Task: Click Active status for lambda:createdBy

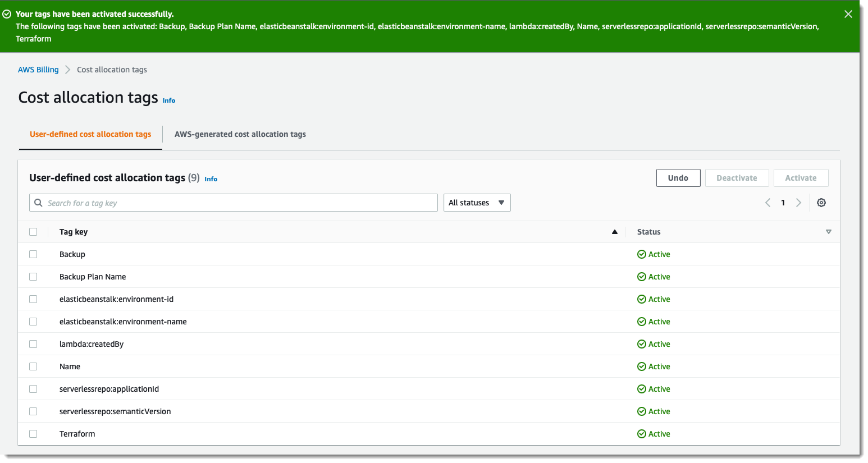Action: pos(654,344)
